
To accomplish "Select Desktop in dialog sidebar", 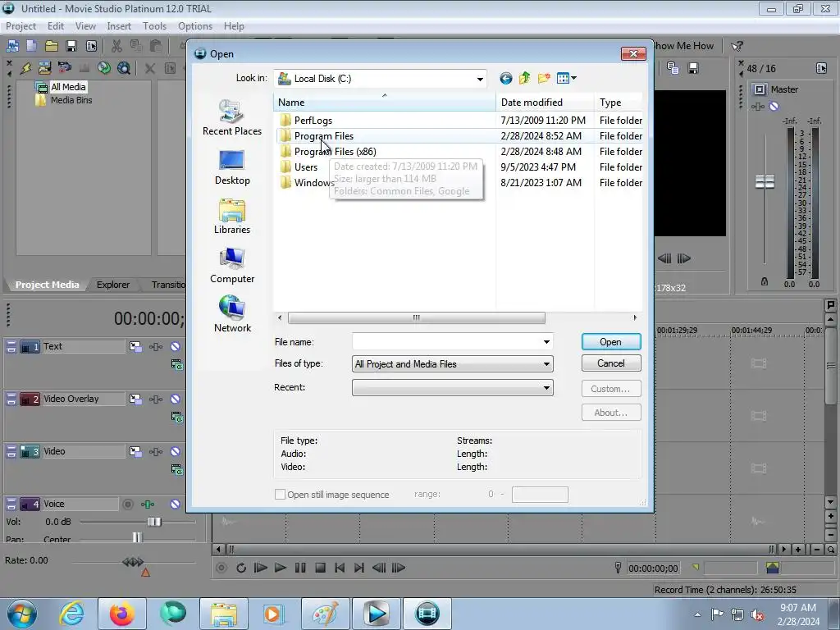I will click(232, 167).
